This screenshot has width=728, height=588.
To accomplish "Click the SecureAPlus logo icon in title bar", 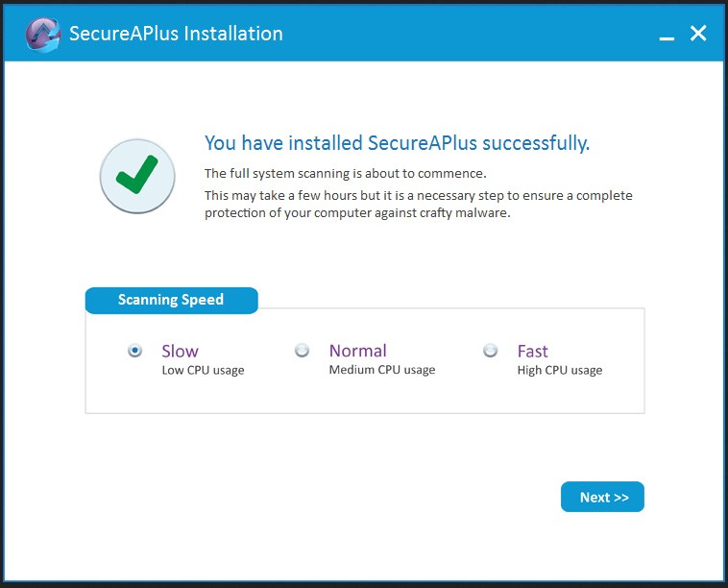I will tap(42, 35).
